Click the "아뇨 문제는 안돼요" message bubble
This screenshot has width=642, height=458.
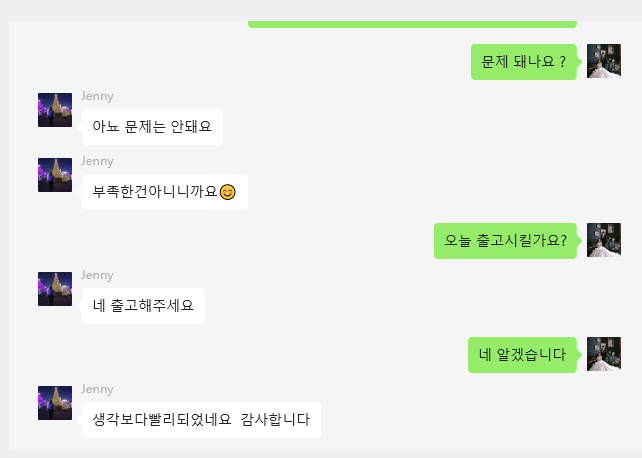(x=152, y=127)
